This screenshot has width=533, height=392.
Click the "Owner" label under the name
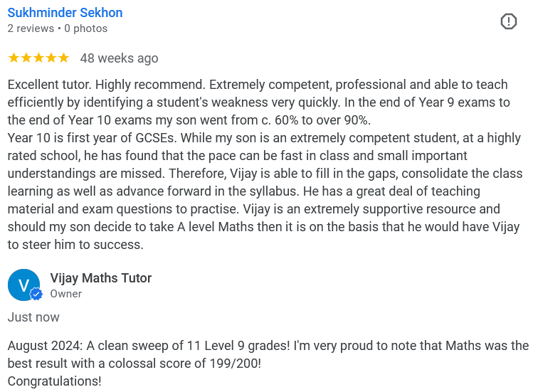click(65, 294)
